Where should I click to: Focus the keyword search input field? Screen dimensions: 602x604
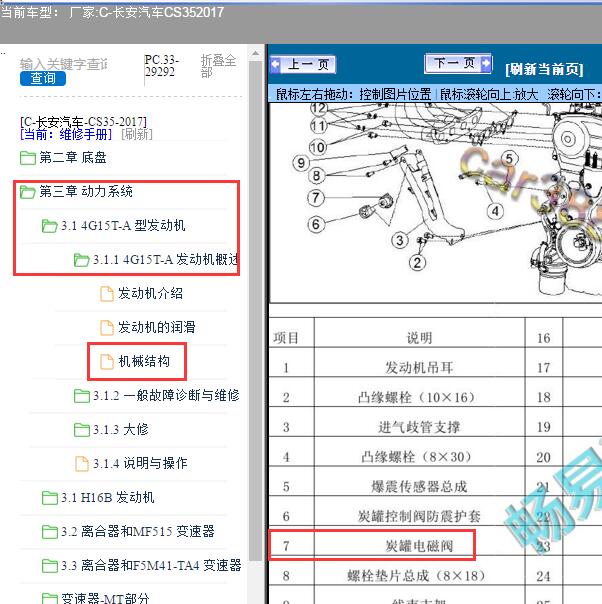[x=64, y=64]
